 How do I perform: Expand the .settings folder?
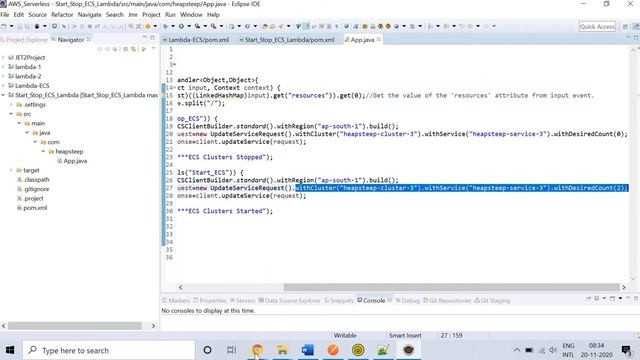11,104
